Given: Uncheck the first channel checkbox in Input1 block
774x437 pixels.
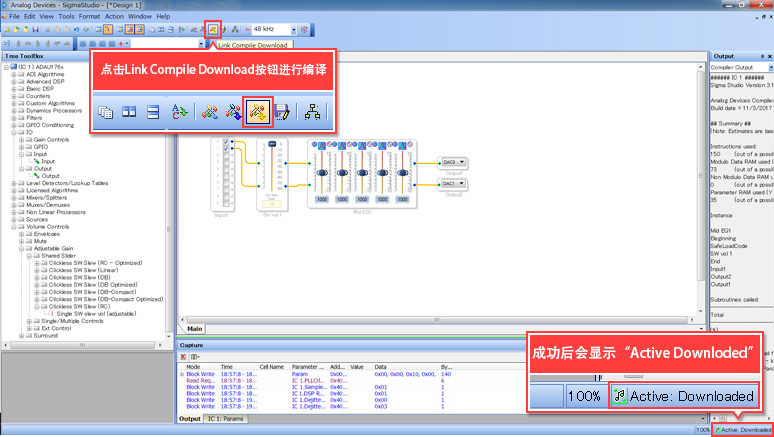Looking at the screenshot, I should point(226,141).
